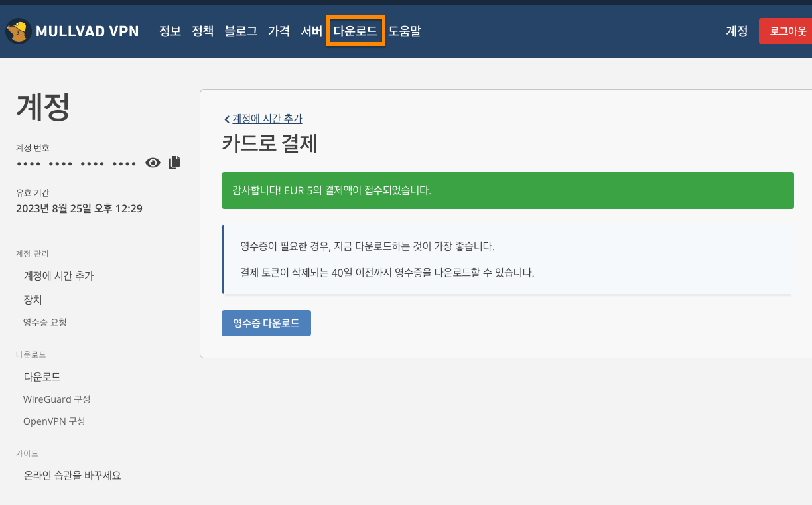Open OpenVPN 구성 in the sidebar
The height and width of the screenshot is (505, 812).
click(54, 421)
